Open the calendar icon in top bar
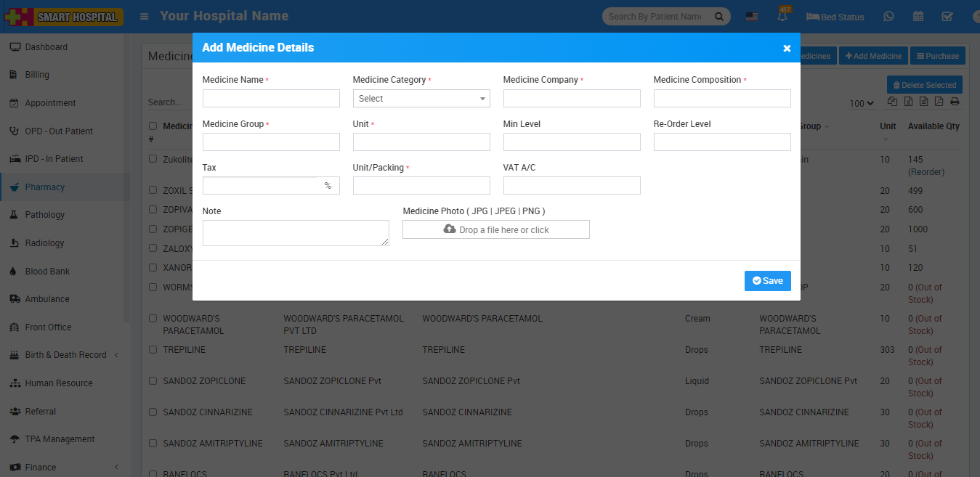Screen dimensions: 980x477 (x=918, y=16)
